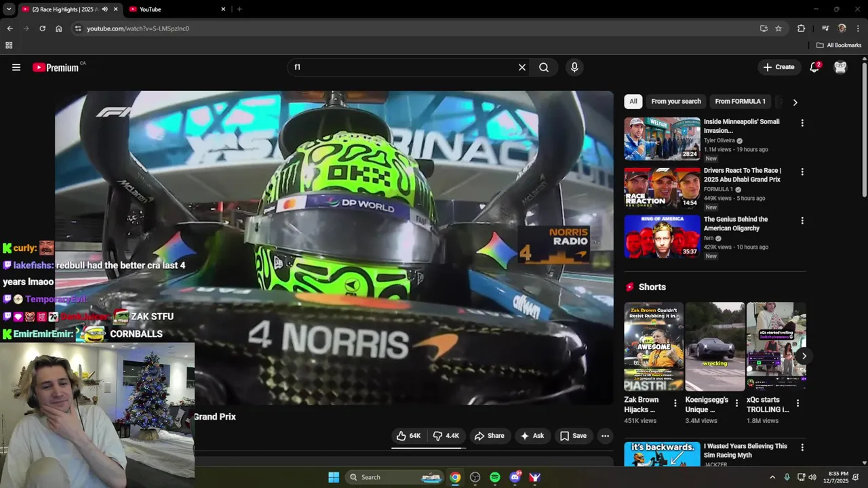
Task: Open tab search dropdown in Chrome
Action: [x=8, y=9]
